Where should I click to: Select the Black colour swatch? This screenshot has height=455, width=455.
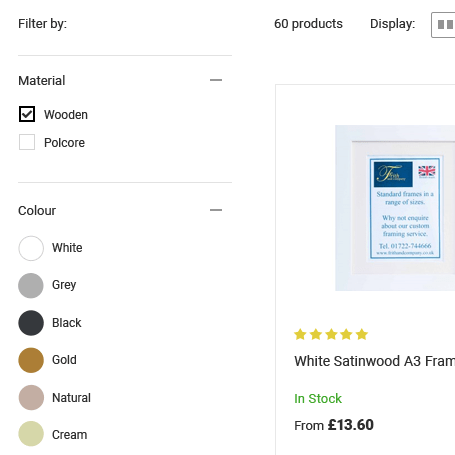pos(31,323)
